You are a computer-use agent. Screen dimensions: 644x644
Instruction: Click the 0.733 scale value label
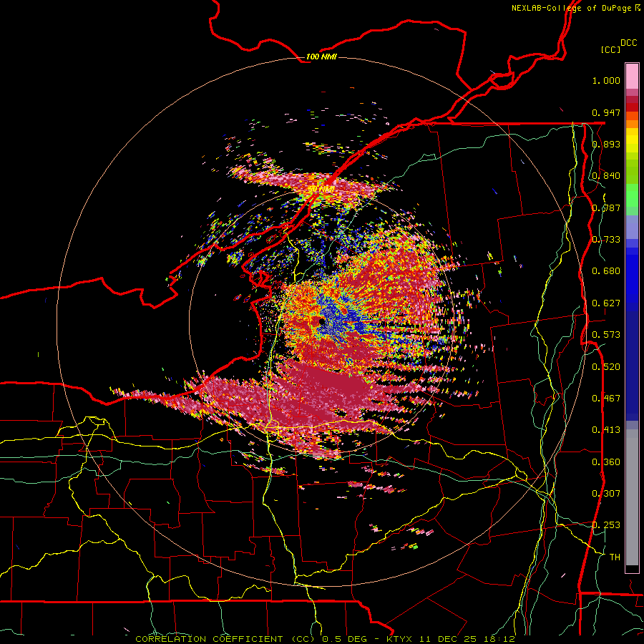[606, 240]
